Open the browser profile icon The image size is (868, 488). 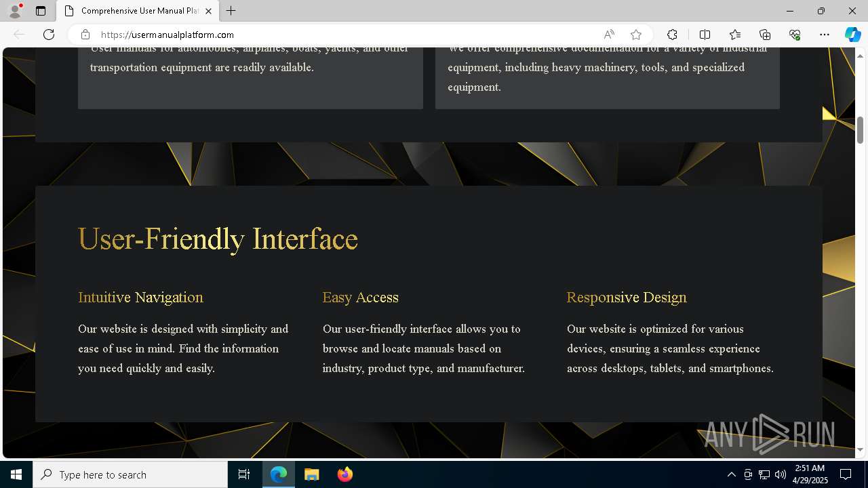[x=14, y=11]
